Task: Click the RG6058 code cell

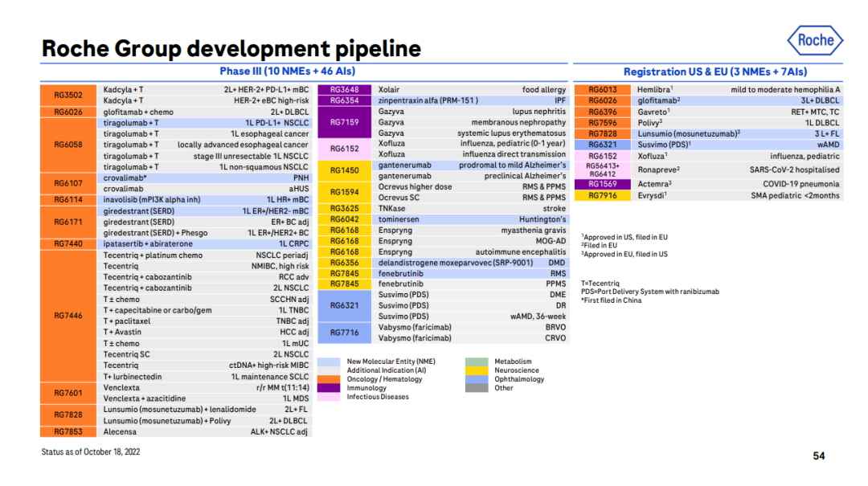Action: tap(68, 145)
